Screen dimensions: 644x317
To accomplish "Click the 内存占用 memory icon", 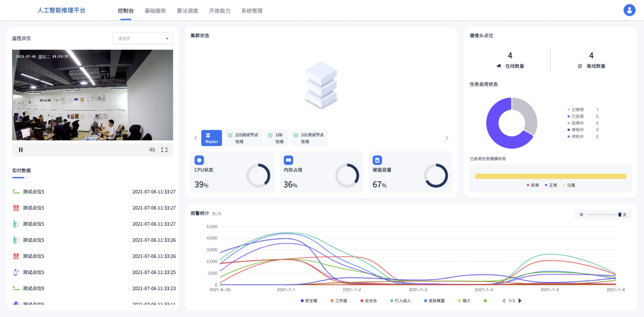I will [288, 160].
